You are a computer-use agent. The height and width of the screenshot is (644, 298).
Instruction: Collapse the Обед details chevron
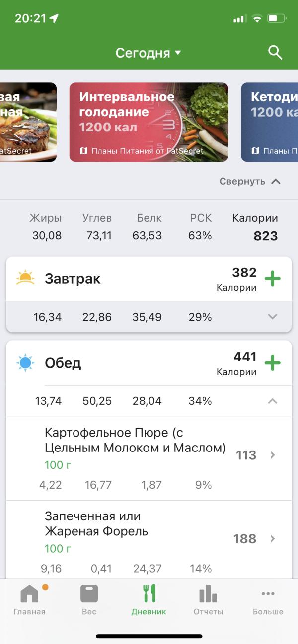tap(272, 401)
